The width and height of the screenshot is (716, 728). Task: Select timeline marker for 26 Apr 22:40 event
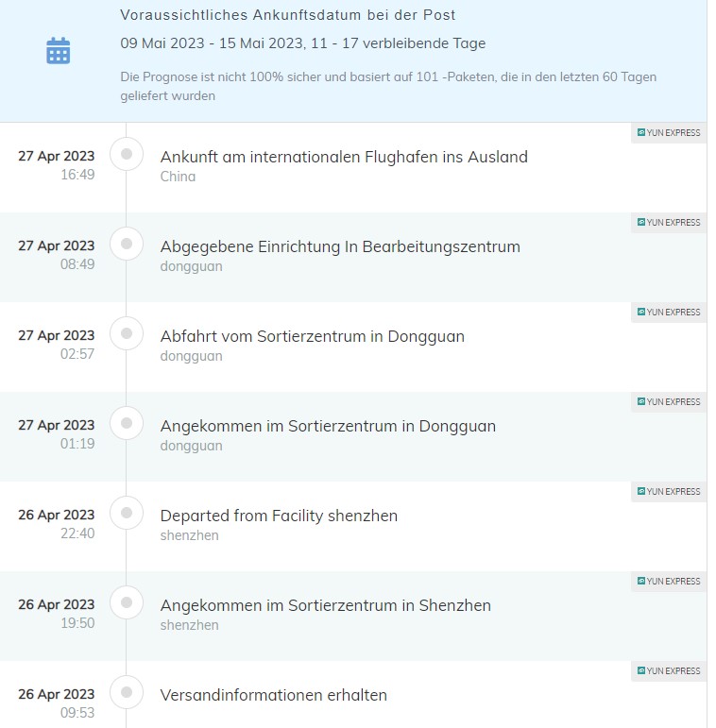pyautogui.click(x=127, y=513)
